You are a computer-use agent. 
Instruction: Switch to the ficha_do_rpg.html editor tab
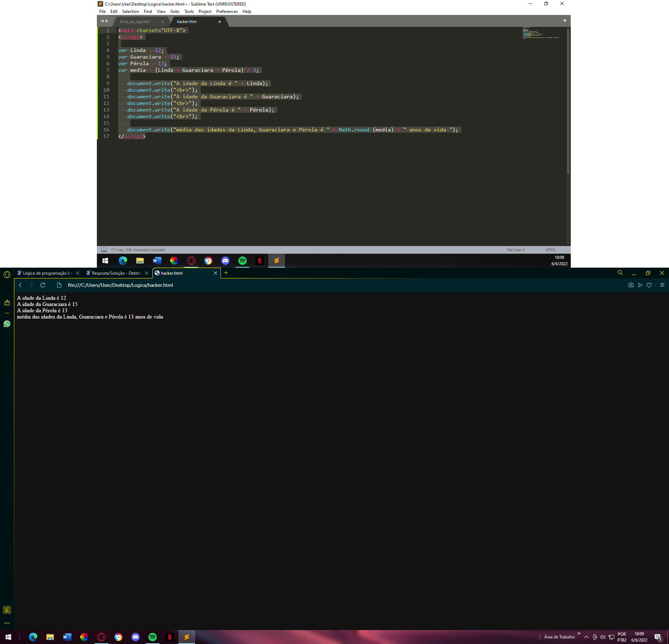[x=135, y=22]
